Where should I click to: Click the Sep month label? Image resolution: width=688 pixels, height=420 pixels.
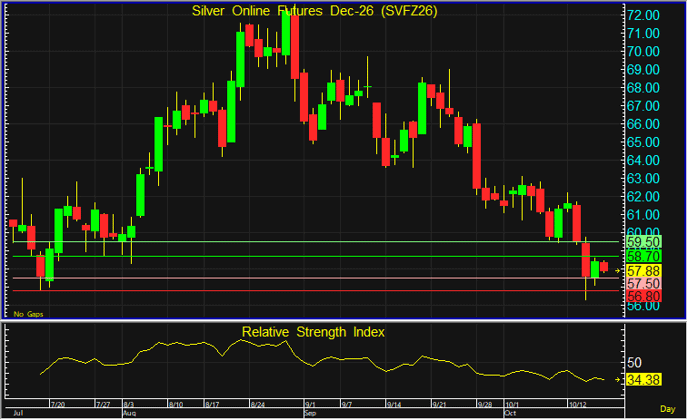[x=310, y=413]
